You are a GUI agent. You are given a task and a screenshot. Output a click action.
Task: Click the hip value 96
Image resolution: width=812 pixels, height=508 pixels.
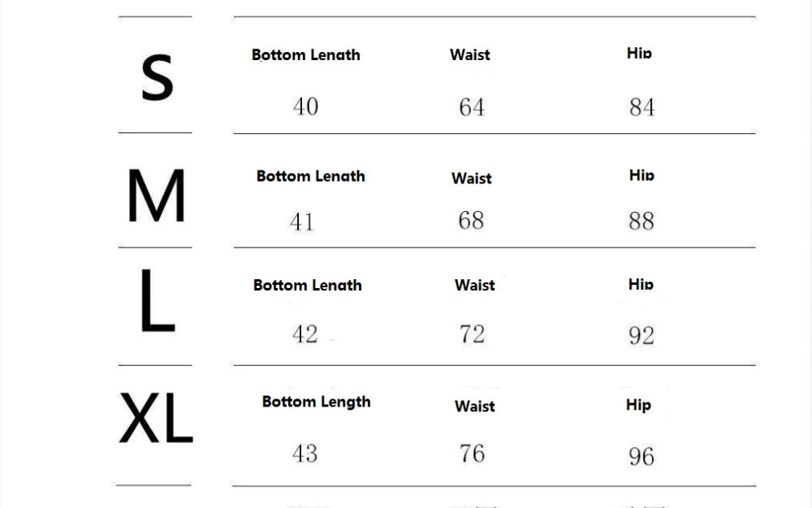pos(641,456)
